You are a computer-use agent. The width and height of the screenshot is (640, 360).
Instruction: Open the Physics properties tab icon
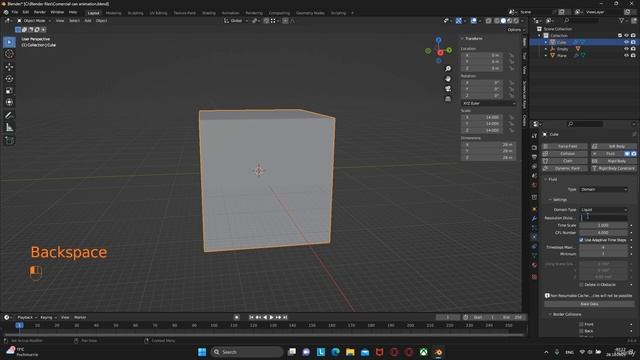point(534,237)
